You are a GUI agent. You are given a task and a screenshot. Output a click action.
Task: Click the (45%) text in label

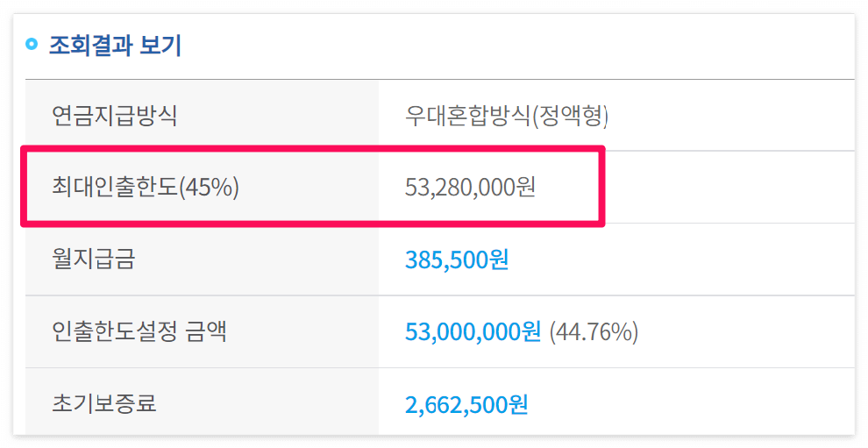pyautogui.click(x=209, y=187)
